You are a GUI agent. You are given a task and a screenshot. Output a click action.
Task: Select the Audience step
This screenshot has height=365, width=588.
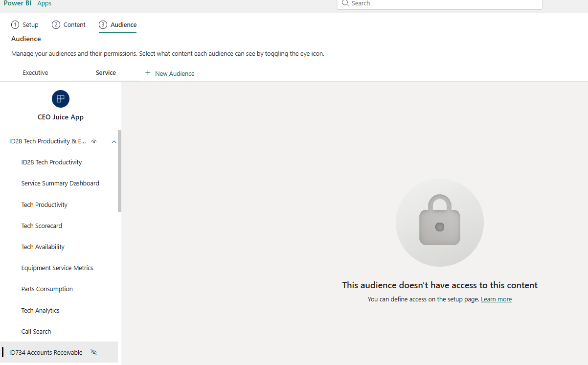[x=118, y=24]
